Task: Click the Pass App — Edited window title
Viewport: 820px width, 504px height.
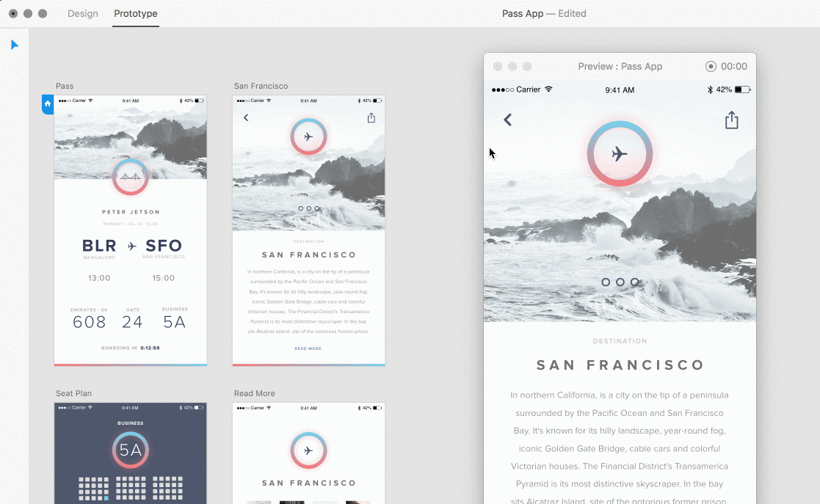Action: click(544, 14)
